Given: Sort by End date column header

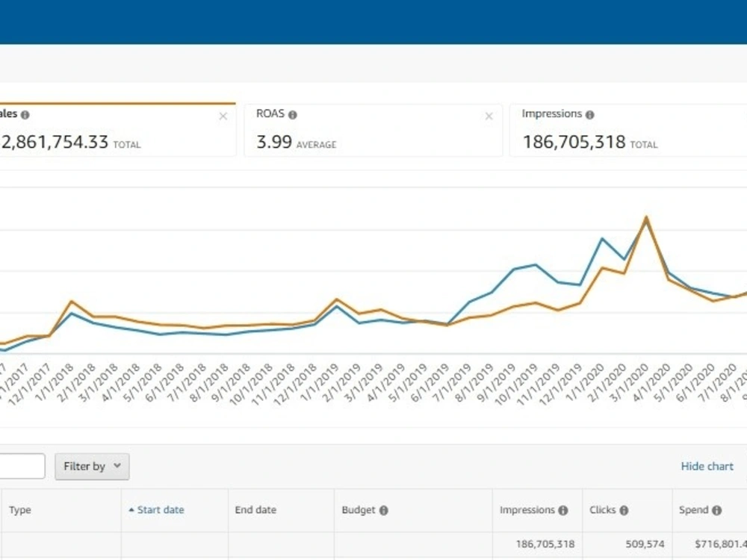Looking at the screenshot, I should [255, 510].
